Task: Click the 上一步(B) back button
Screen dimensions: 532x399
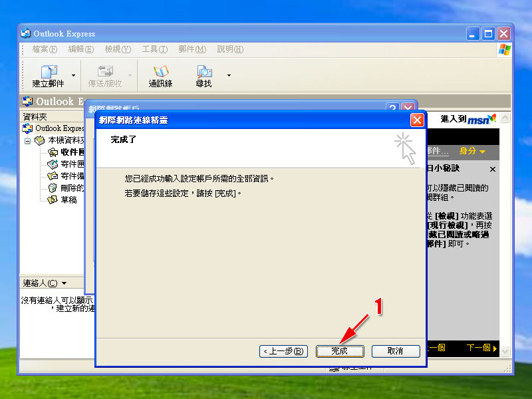Action: 283,351
